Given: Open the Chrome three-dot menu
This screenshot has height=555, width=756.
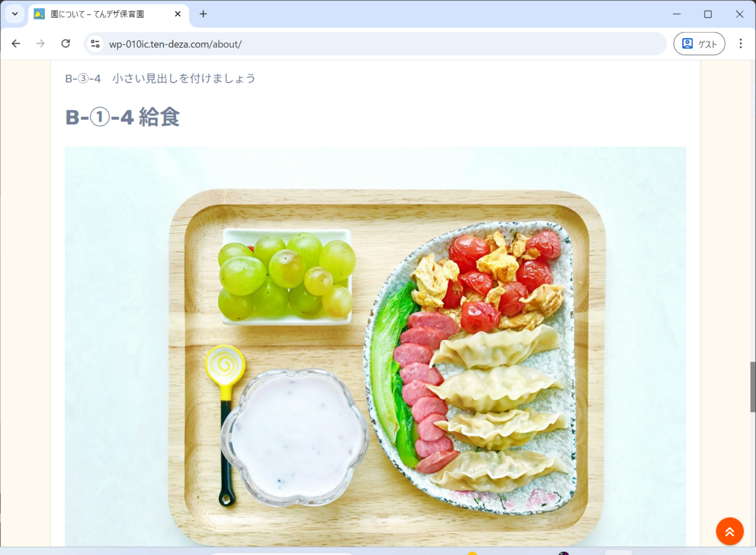Looking at the screenshot, I should [740, 44].
